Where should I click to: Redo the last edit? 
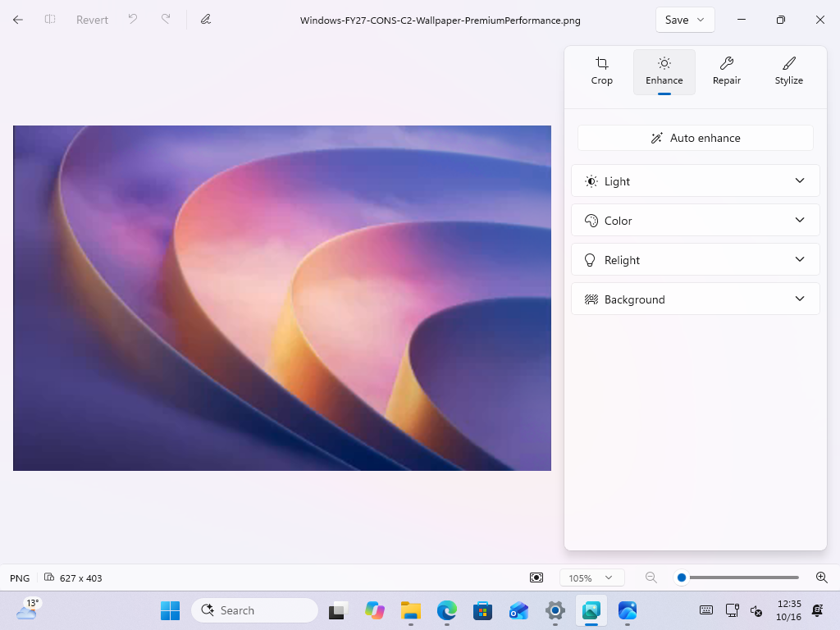[x=166, y=20]
